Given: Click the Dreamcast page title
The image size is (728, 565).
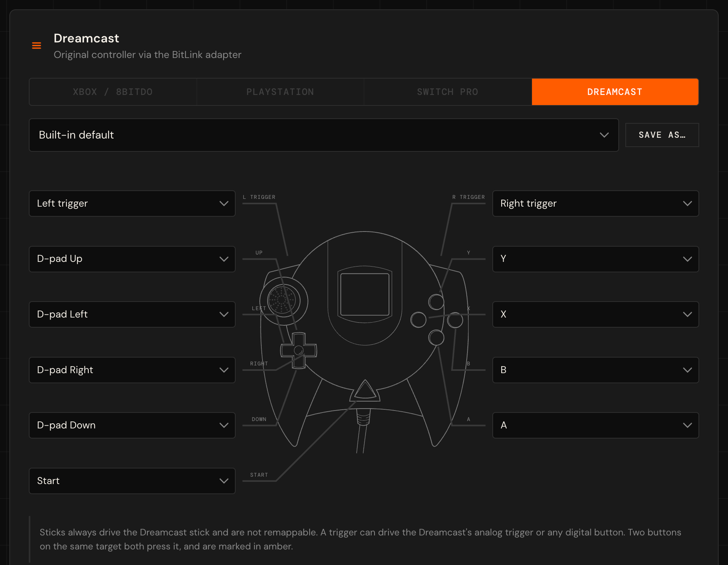Looking at the screenshot, I should pyautogui.click(x=86, y=39).
